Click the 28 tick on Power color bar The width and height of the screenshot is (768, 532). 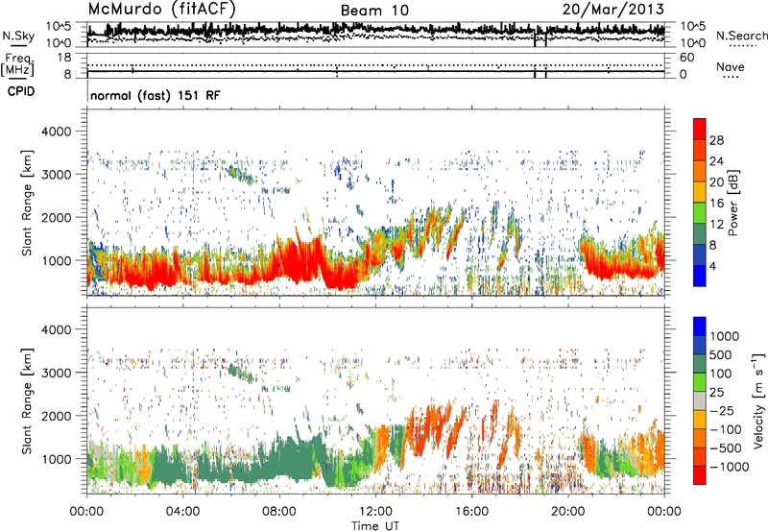coord(716,140)
